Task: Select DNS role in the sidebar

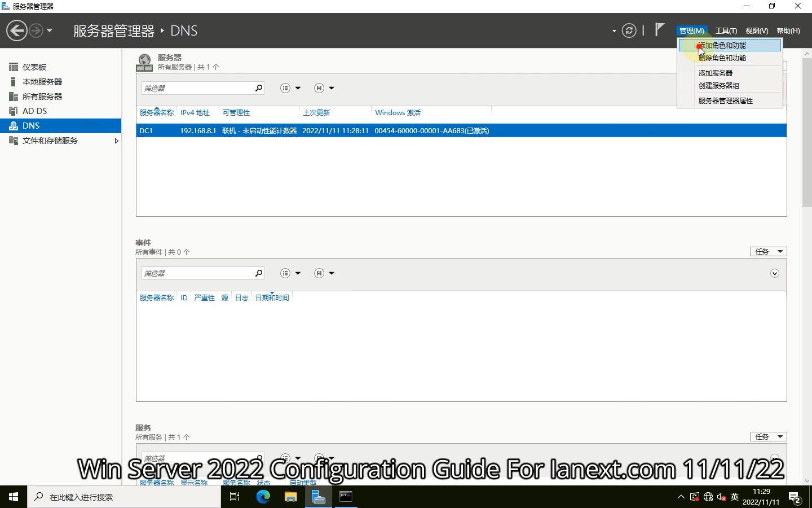Action: click(60, 126)
